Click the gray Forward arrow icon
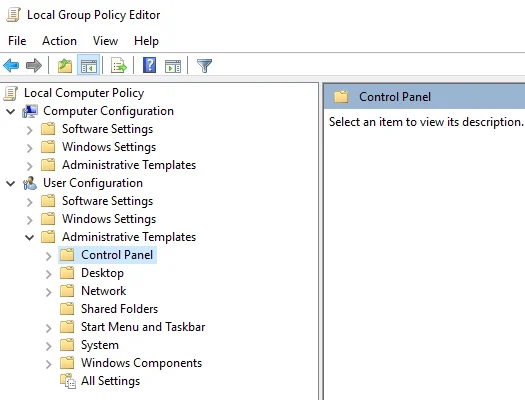525x400 pixels. pyautogui.click(x=34, y=66)
